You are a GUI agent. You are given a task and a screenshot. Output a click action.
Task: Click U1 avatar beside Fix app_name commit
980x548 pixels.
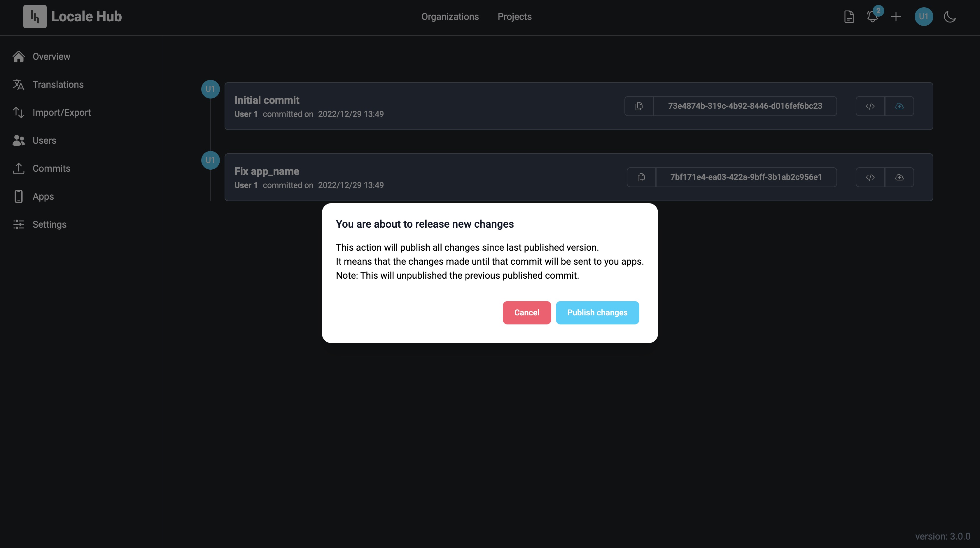coord(210,160)
